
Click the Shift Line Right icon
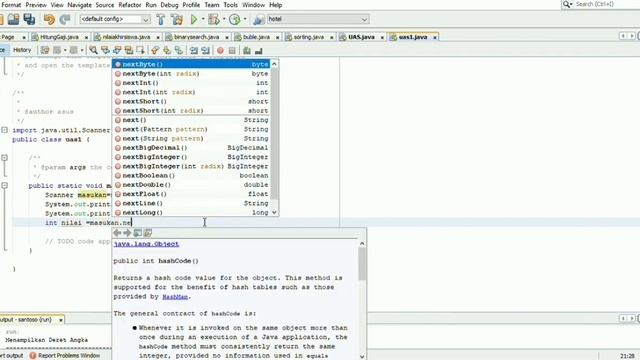[x=205, y=50]
